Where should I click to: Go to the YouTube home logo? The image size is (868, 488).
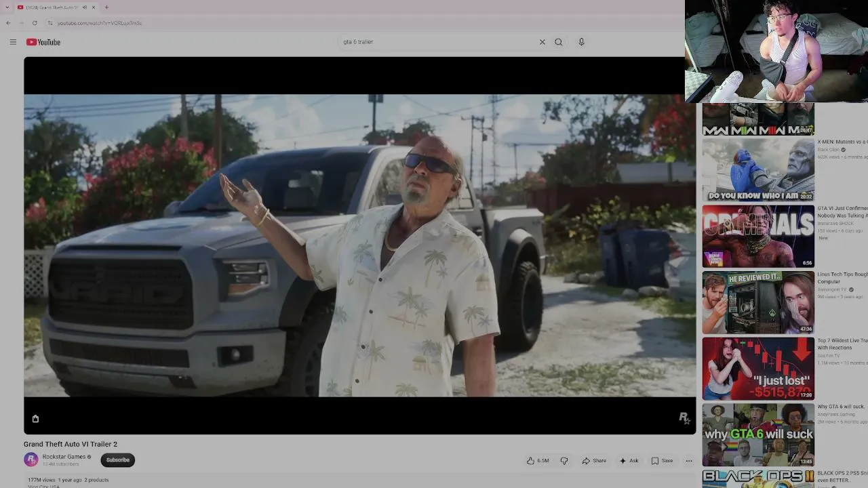pyautogui.click(x=43, y=42)
